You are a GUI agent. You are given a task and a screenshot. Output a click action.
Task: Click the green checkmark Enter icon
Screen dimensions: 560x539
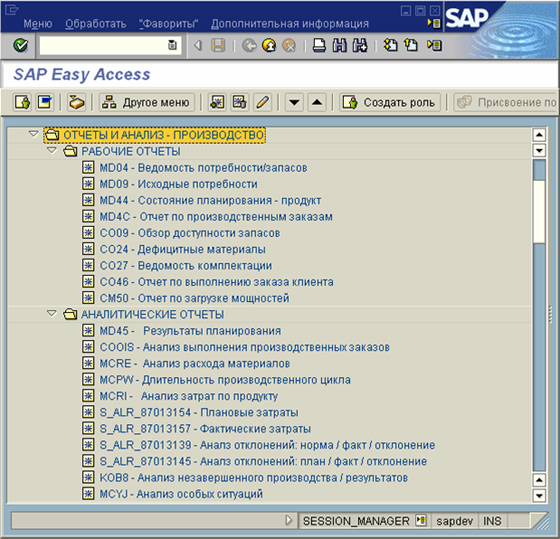point(20,45)
